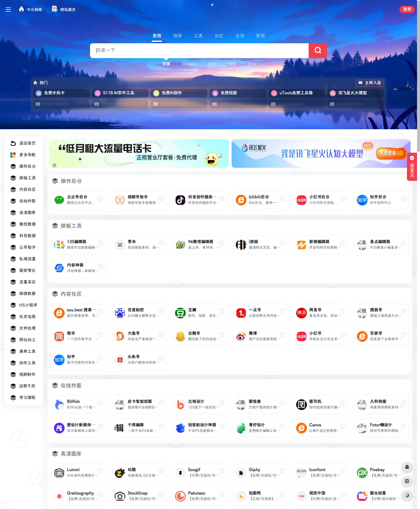Viewport: 420px width, 509px height.
Task: Open the Pixabay green icon
Action: point(362,473)
